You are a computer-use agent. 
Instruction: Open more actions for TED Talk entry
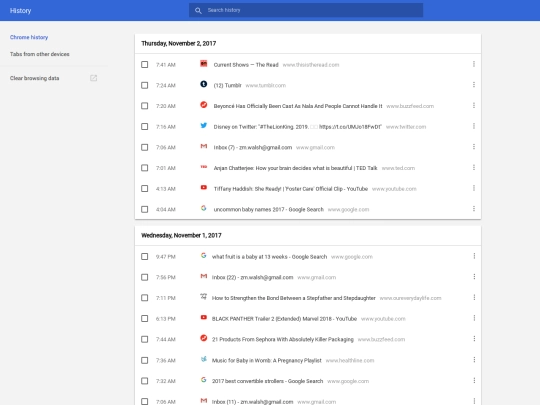coord(474,167)
